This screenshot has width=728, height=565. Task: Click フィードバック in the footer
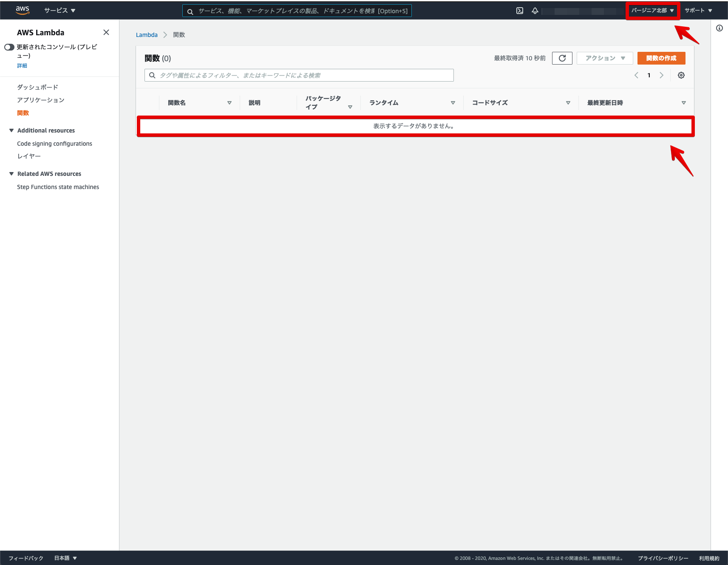click(26, 558)
